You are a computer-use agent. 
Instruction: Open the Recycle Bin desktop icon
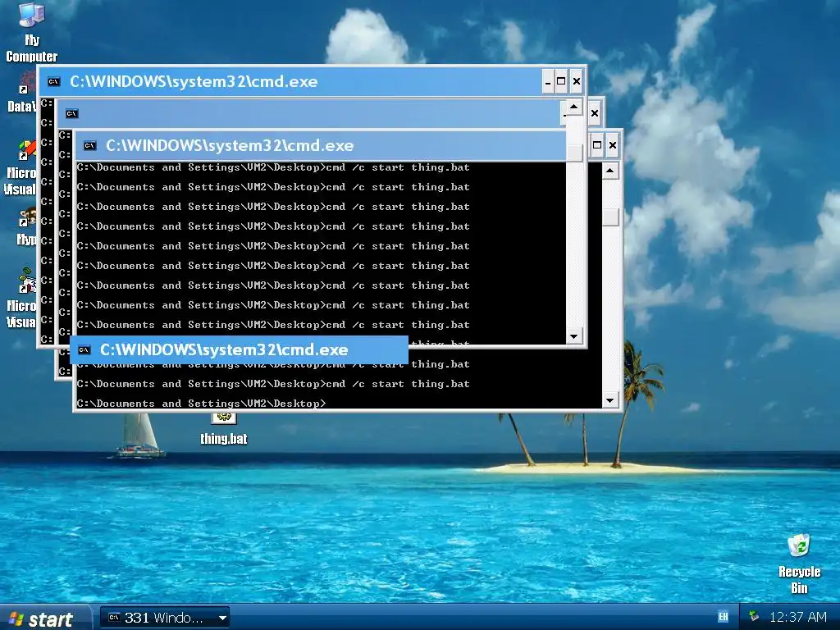pos(799,563)
